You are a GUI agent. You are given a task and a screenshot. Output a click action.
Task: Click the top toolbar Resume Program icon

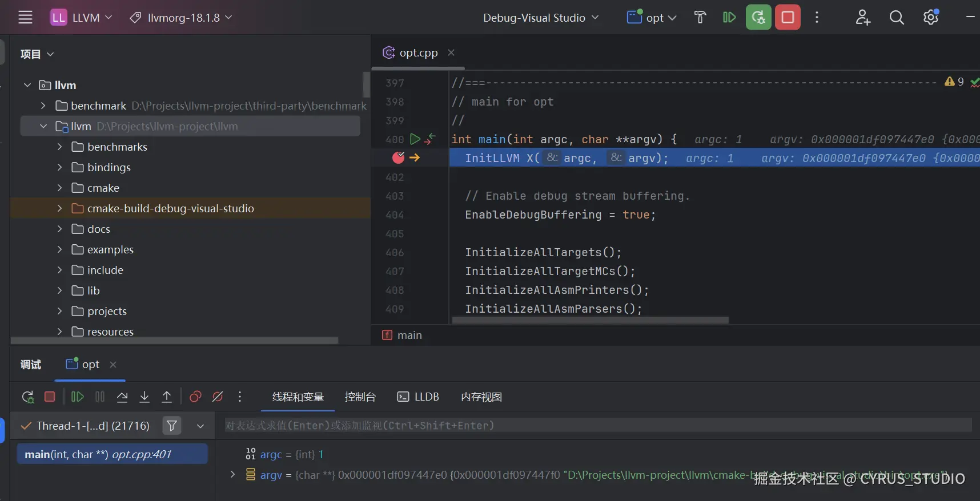click(729, 17)
